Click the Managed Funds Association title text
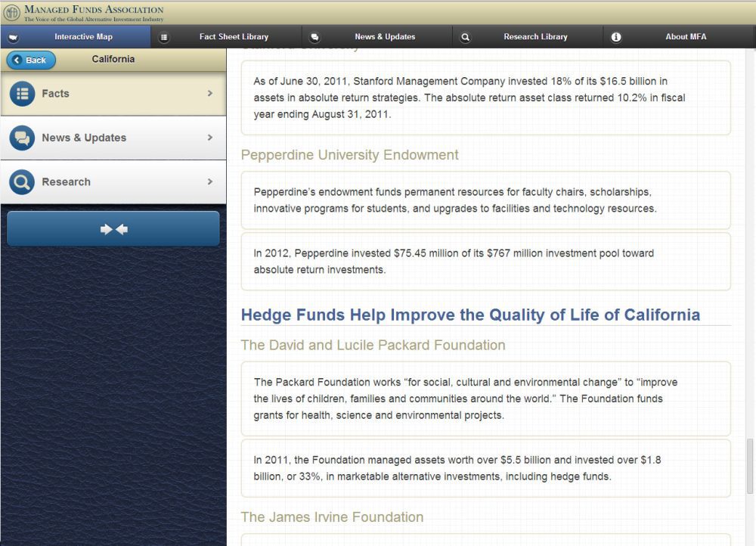The height and width of the screenshot is (546, 756). (x=94, y=9)
